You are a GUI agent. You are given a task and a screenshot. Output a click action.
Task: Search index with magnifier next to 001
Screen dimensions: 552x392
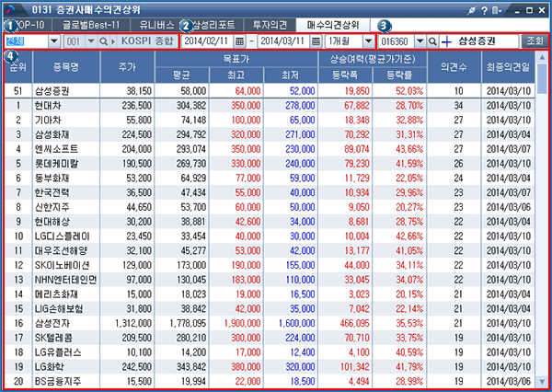pyautogui.click(x=103, y=41)
